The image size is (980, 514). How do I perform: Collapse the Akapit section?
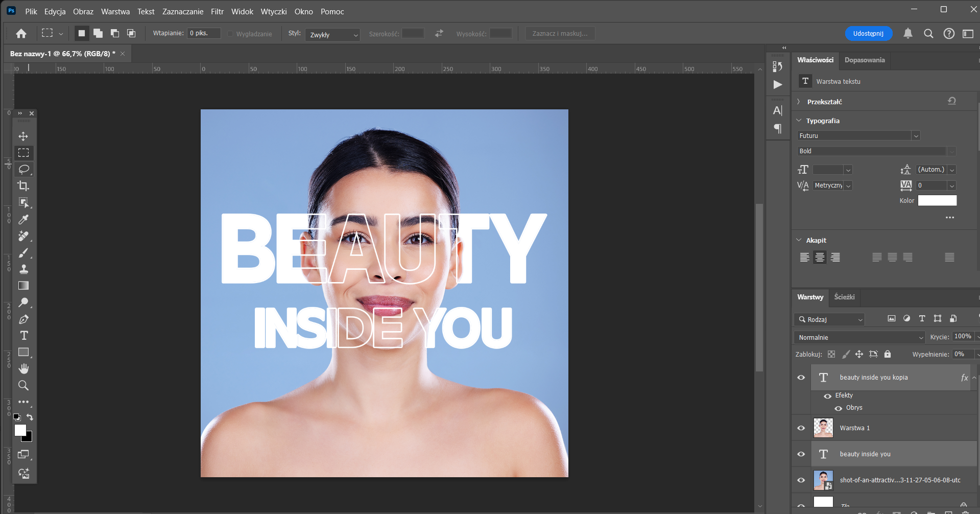tap(799, 240)
